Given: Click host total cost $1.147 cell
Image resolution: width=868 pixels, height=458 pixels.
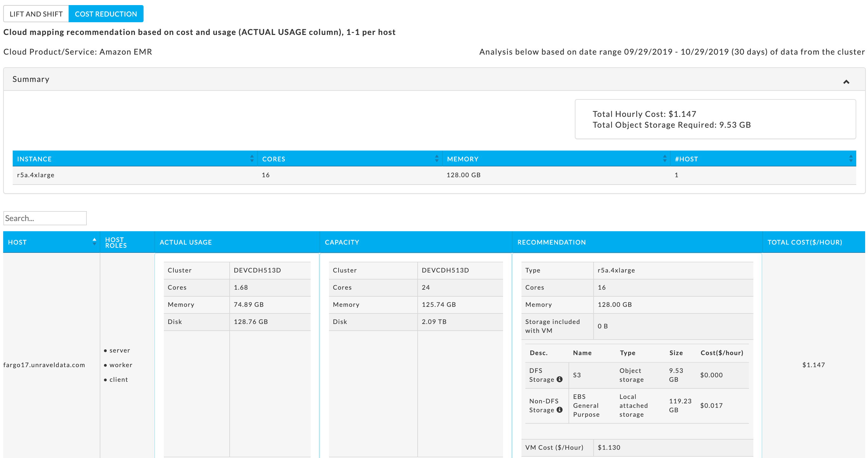Looking at the screenshot, I should tap(813, 365).
